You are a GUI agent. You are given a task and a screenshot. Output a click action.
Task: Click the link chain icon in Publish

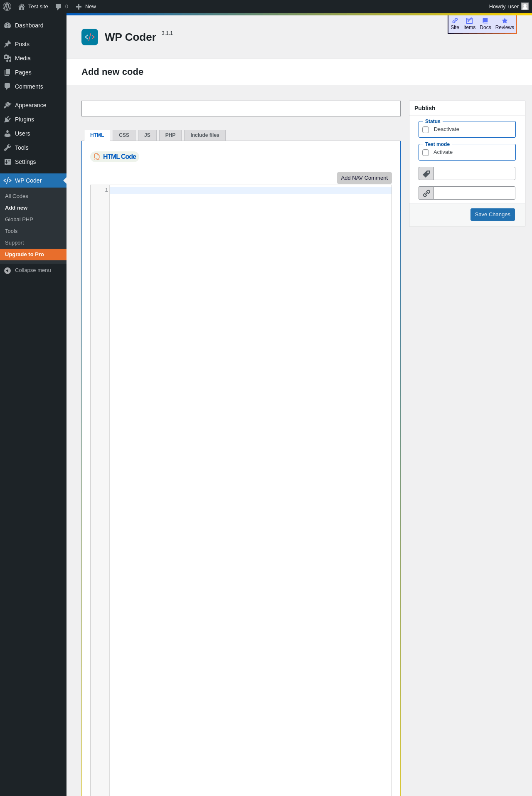click(x=426, y=193)
